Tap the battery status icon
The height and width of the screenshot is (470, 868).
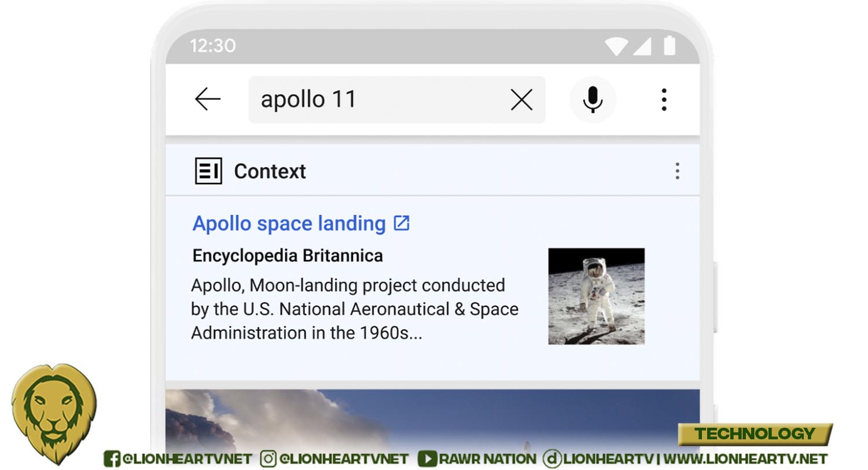[x=670, y=45]
